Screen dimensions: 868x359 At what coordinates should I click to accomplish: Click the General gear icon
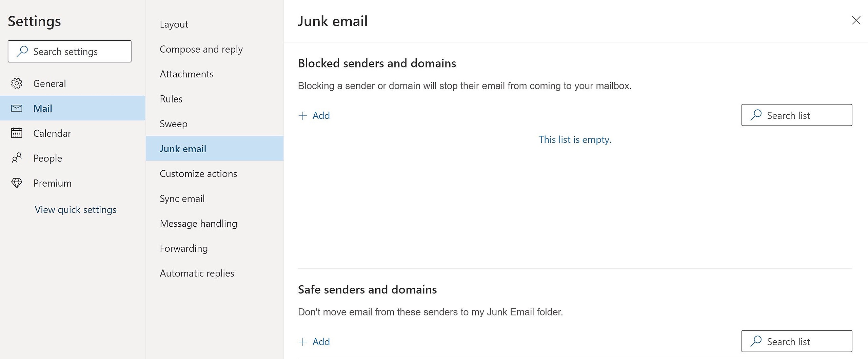17,83
